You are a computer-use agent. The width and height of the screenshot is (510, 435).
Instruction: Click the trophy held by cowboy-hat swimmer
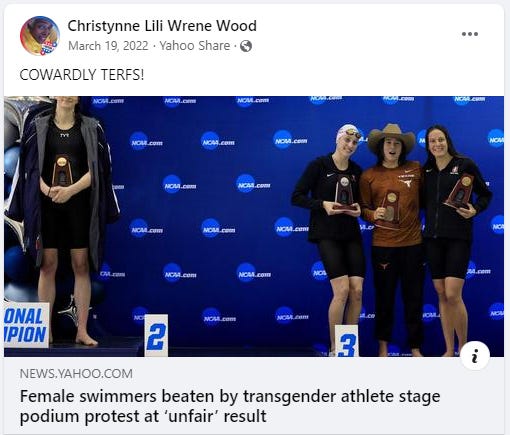pos(389,209)
